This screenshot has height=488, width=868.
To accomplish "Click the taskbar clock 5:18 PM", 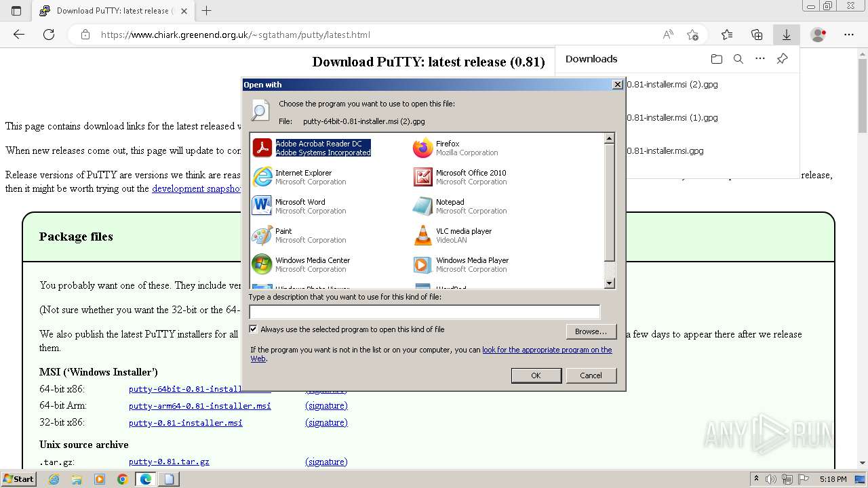I will 833,479.
